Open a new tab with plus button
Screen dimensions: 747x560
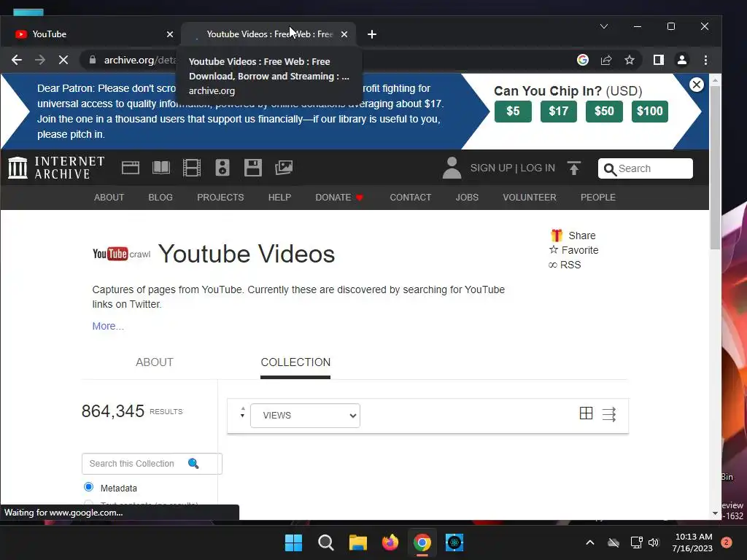(x=372, y=34)
